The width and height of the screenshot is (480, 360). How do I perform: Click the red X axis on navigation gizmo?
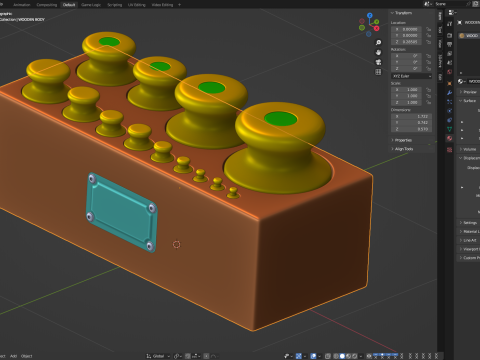377,28
